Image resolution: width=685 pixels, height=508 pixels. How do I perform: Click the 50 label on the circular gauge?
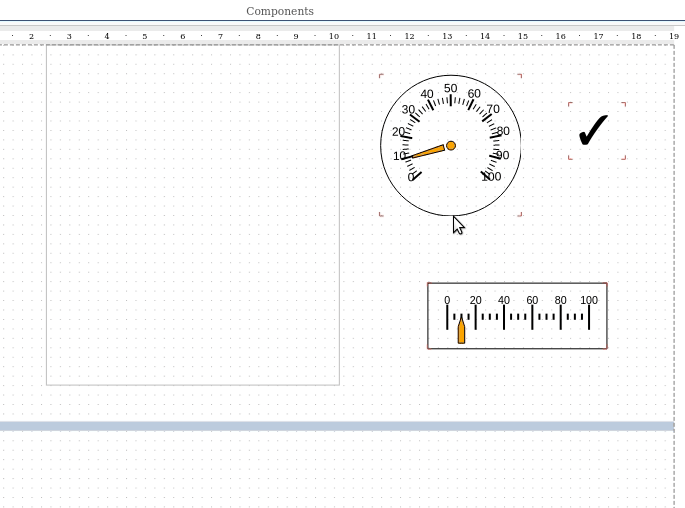451,89
